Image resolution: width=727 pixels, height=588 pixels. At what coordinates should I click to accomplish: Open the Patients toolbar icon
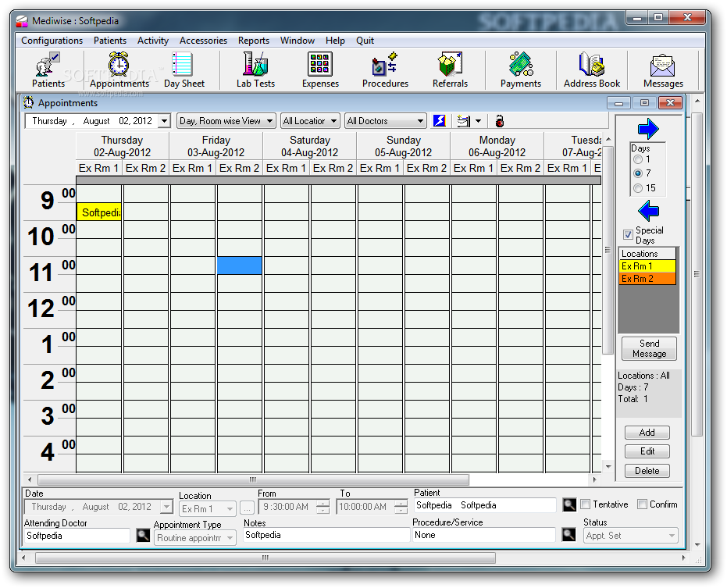(x=48, y=69)
